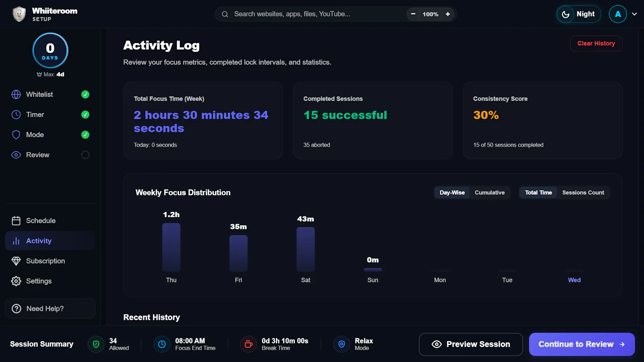Click the Focus End Time clock icon
The image size is (644, 362).
162,344
